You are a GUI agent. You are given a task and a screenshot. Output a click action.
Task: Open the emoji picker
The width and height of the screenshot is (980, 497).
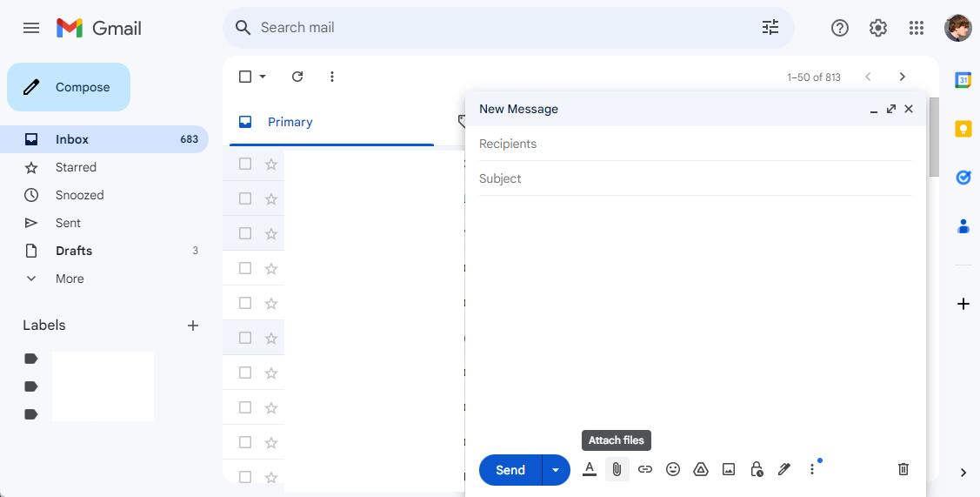[672, 469]
